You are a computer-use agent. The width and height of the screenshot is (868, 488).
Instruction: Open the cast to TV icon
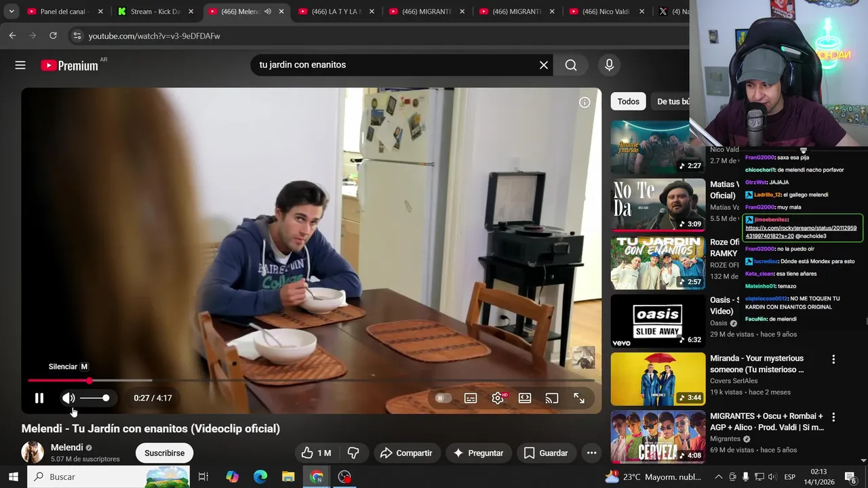[552, 399]
